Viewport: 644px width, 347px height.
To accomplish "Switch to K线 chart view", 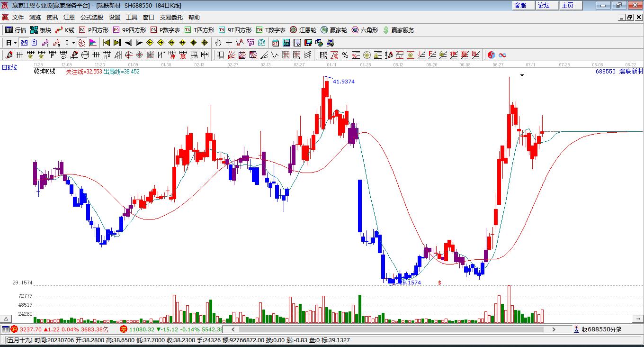I will tap(65, 30).
